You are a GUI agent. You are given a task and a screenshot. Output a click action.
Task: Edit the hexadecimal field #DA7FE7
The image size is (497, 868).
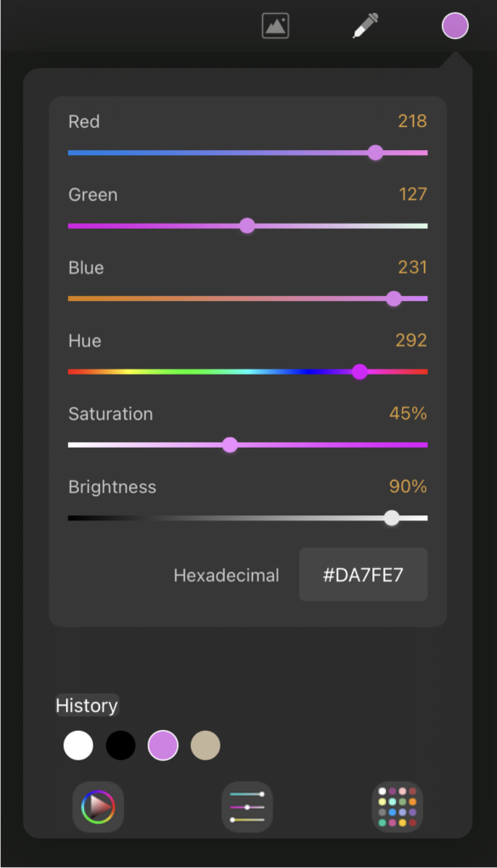(x=364, y=575)
